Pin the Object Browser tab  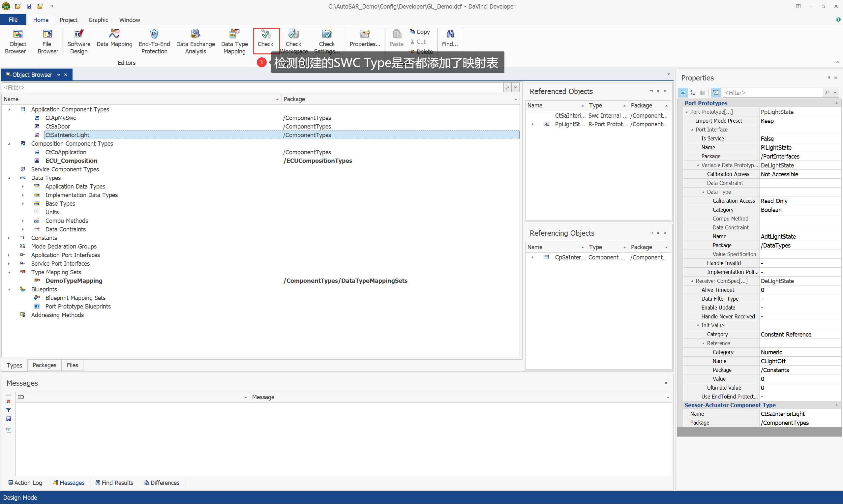(x=58, y=75)
